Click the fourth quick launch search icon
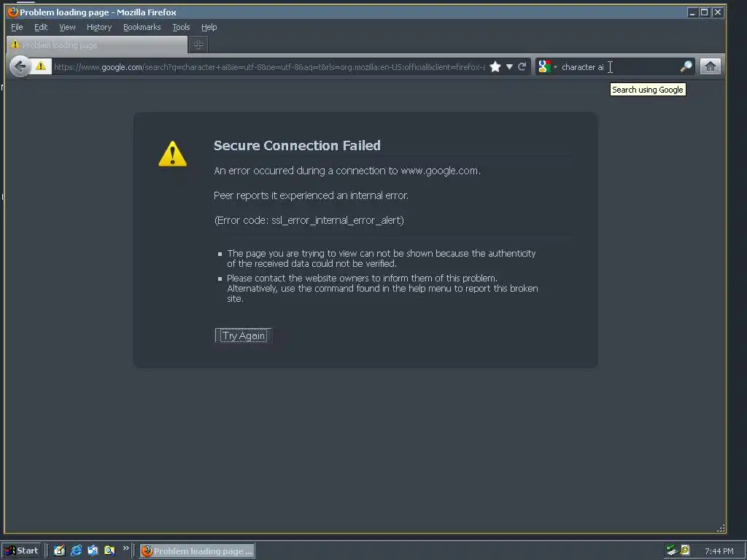Screen dimensions: 747x560 [x=109, y=551]
